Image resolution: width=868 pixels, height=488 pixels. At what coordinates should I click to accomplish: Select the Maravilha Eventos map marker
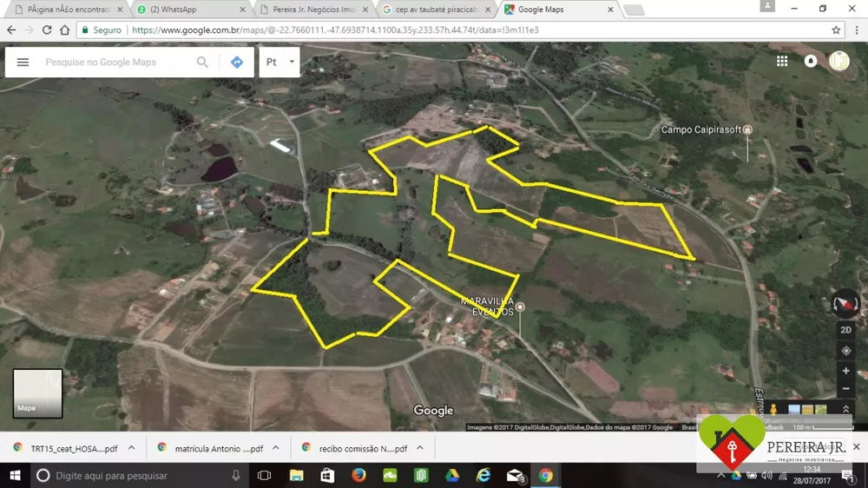pos(520,307)
